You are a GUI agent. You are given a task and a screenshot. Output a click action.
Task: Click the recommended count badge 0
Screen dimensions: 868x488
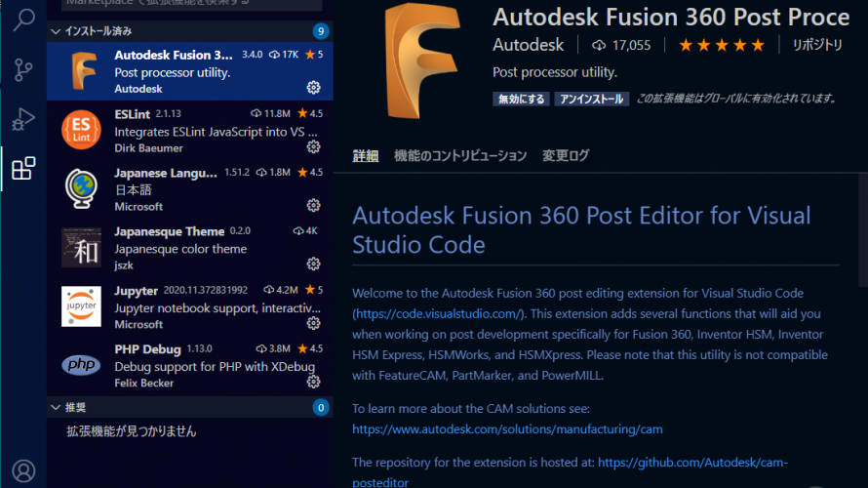(321, 408)
